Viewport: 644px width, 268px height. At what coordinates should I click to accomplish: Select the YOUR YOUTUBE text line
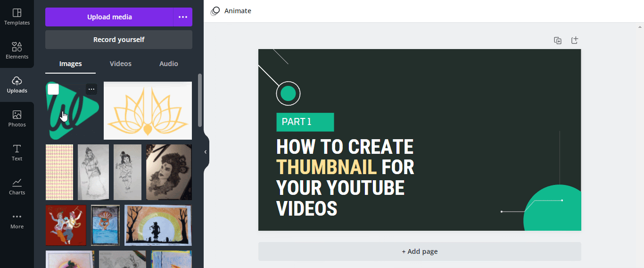point(340,188)
